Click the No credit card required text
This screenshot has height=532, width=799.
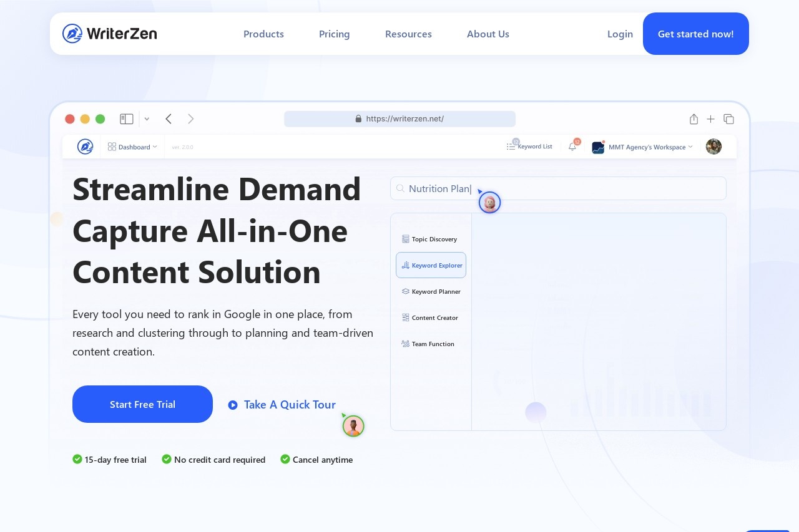(220, 460)
